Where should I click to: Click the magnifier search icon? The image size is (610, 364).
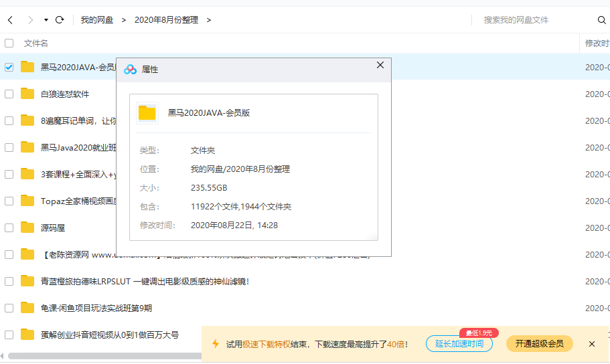601,20
